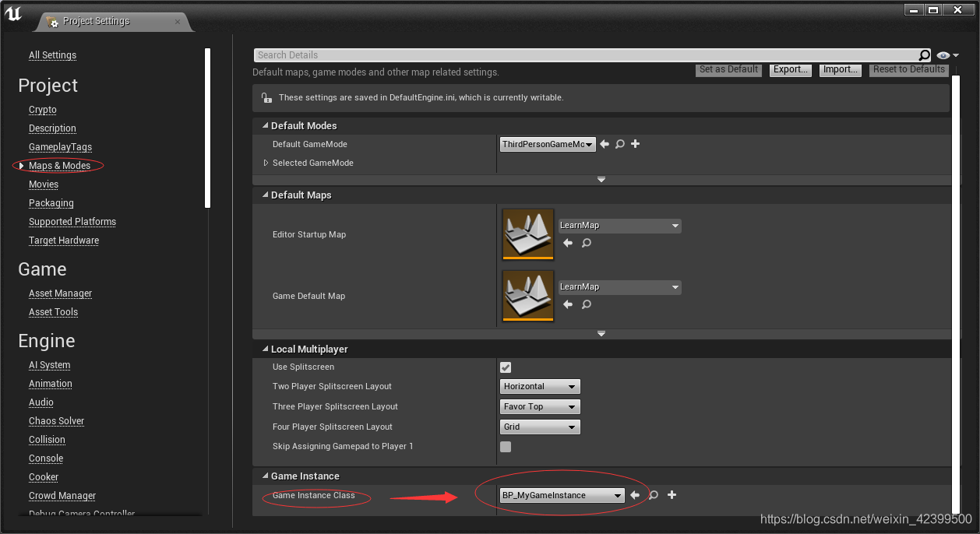The height and width of the screenshot is (534, 980).
Task: Open the Maps & Modes settings page
Action: click(x=60, y=165)
